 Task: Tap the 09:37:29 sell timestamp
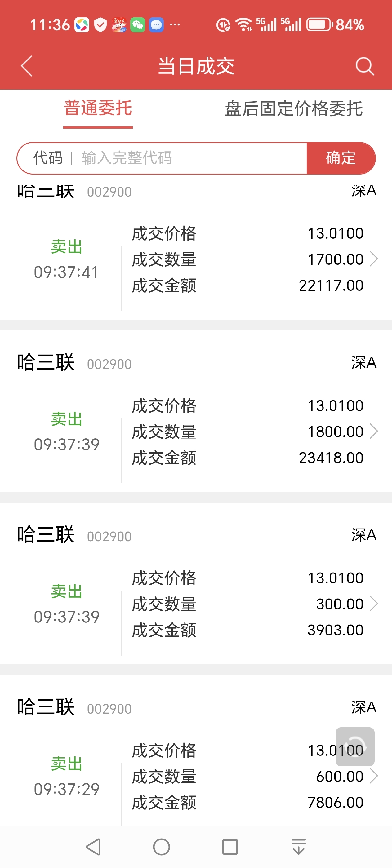click(x=67, y=789)
